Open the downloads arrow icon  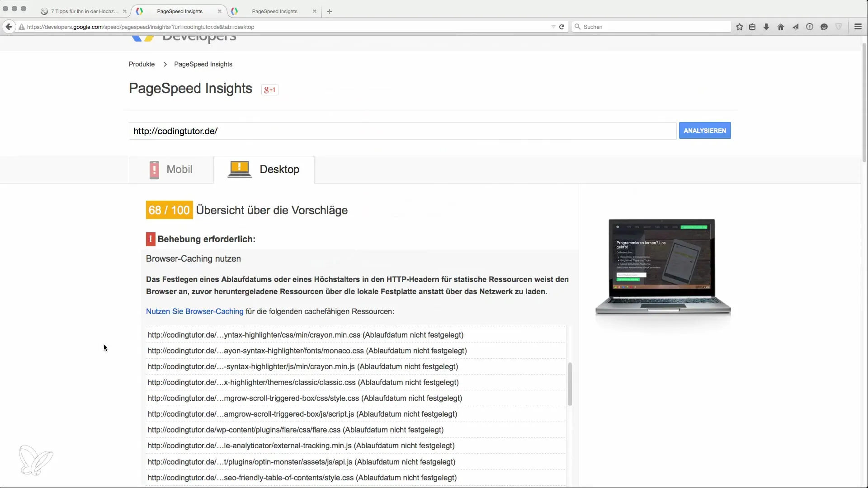(766, 27)
